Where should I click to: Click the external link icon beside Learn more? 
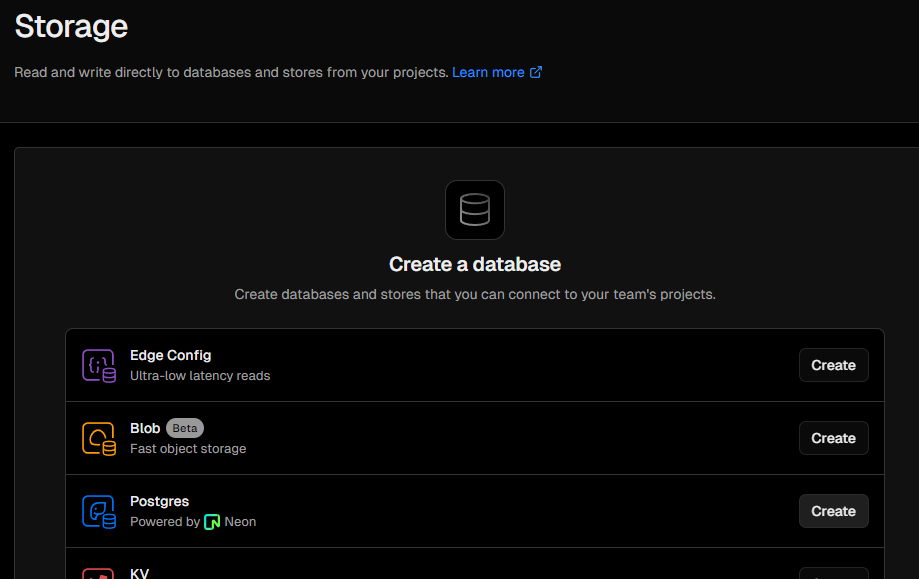tap(536, 72)
